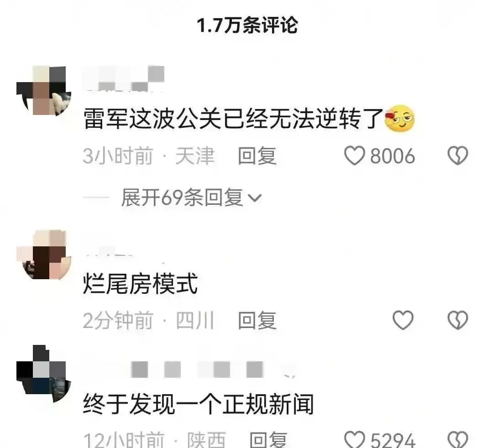The image size is (477, 448).
Task: Reply to the 雷军这波公关 comment from 天津
Action: point(257,156)
